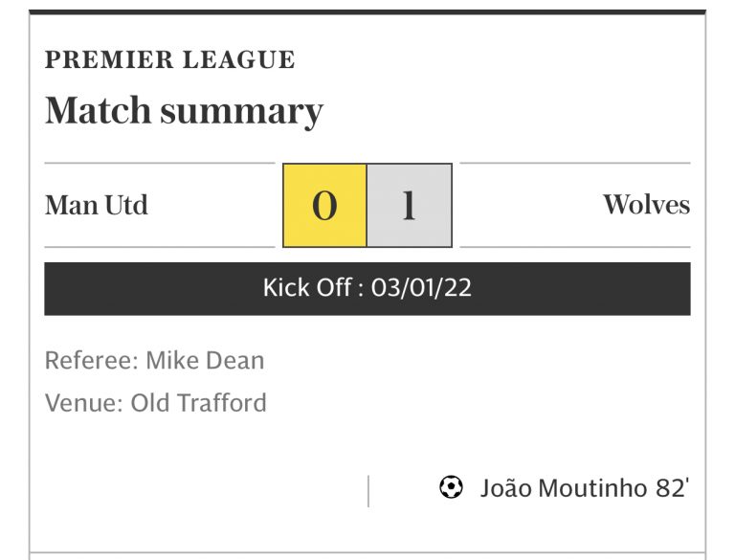Click the vertical divider beside the goal icon
Image resolution: width=735 pixels, height=560 pixels.
pyautogui.click(x=368, y=490)
